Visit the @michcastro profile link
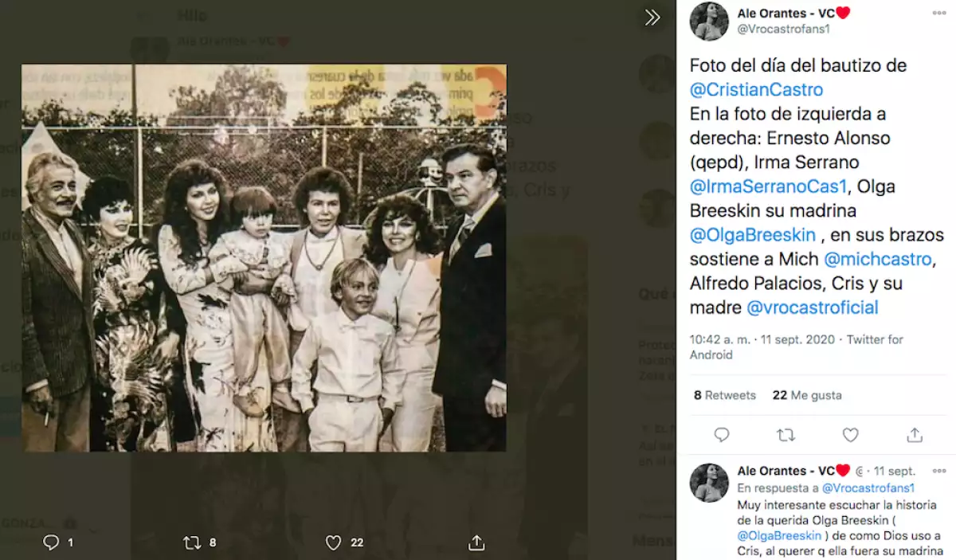956x560 pixels. pyautogui.click(x=876, y=259)
